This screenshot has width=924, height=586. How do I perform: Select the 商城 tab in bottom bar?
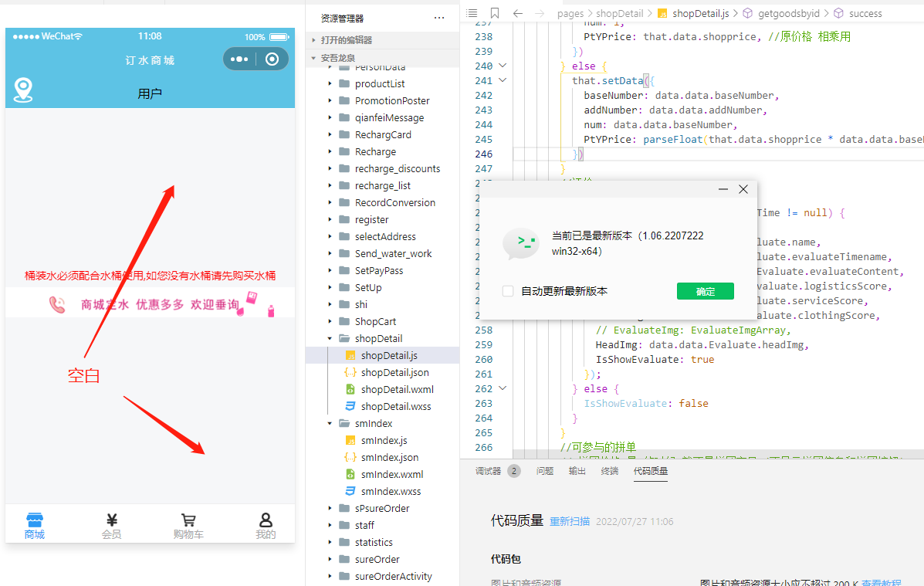[35, 526]
